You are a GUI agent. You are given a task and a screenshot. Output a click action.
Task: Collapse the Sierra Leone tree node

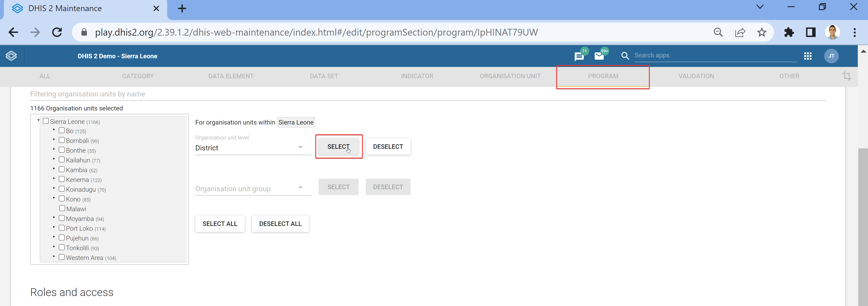coord(38,120)
